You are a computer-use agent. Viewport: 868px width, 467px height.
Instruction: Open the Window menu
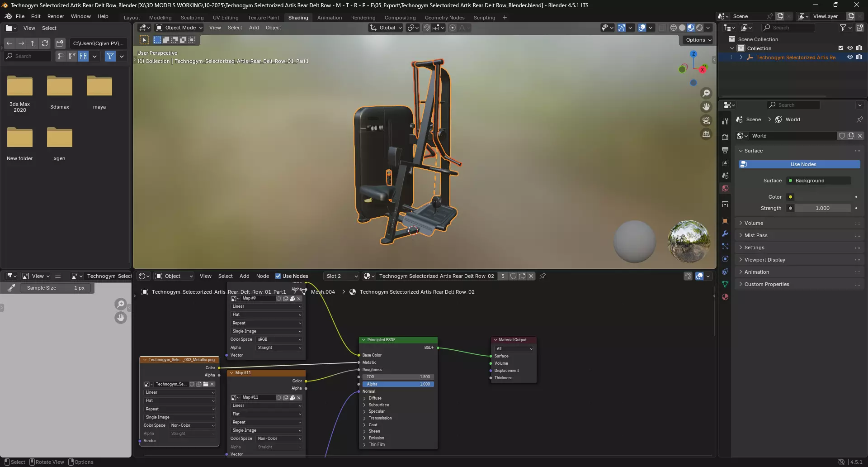80,16
